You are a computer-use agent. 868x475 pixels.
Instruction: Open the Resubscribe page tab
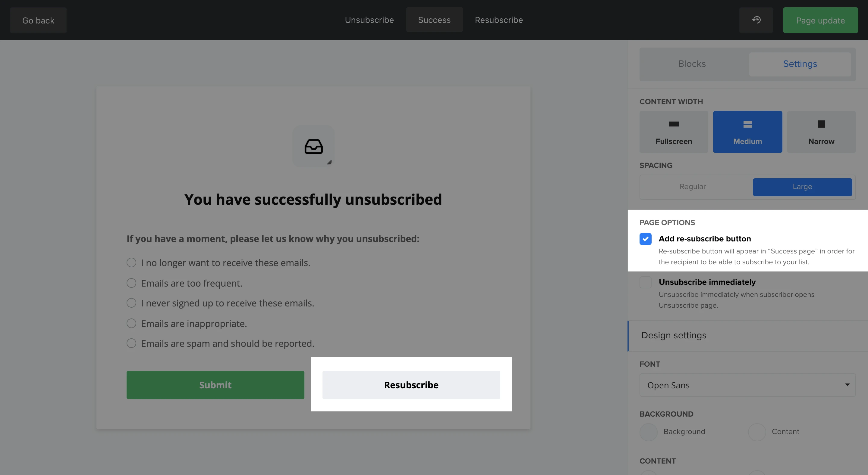point(499,20)
